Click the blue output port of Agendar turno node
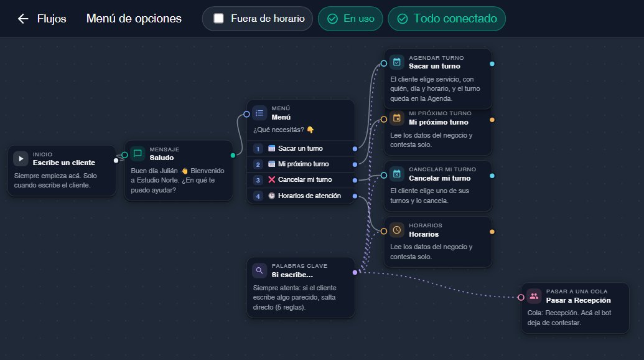The image size is (644, 360). (492, 64)
